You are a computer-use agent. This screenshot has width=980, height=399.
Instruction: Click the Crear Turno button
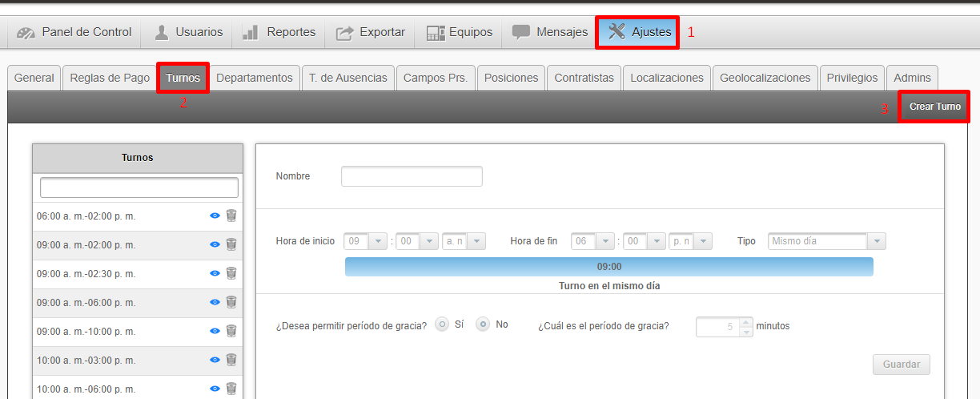tap(934, 107)
